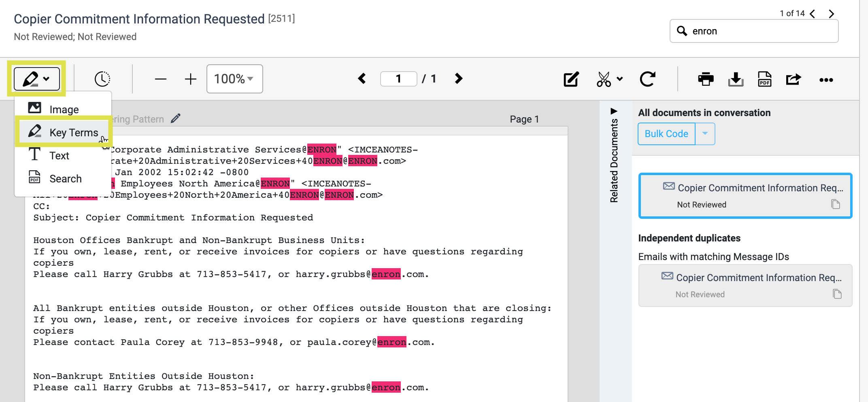Zoom in with plus button
The image size is (868, 402).
point(190,79)
